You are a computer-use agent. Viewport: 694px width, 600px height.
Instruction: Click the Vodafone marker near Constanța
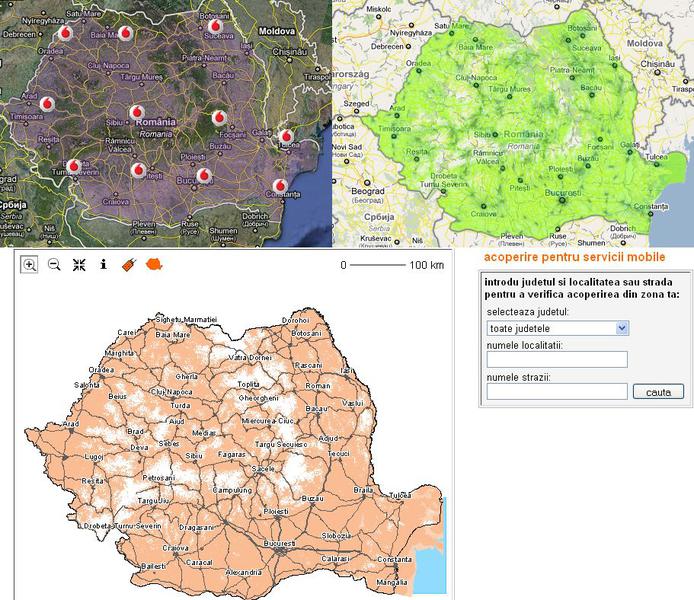(281, 184)
